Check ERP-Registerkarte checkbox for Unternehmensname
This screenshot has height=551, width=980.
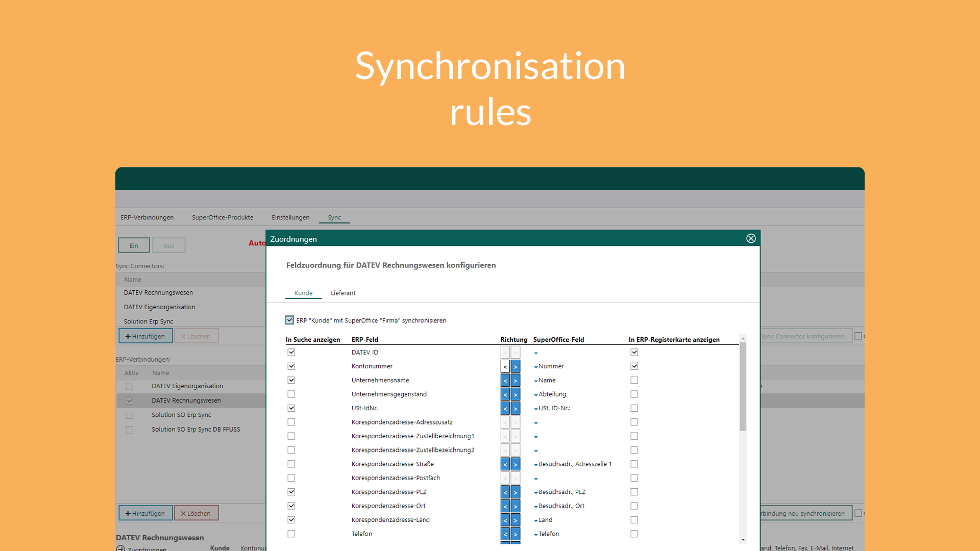[x=634, y=380]
